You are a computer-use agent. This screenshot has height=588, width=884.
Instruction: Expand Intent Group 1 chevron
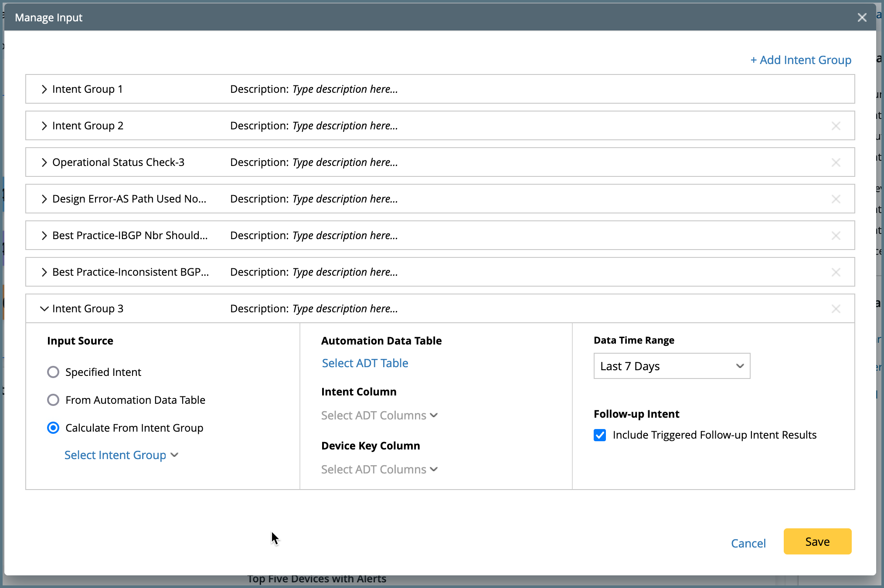click(44, 89)
